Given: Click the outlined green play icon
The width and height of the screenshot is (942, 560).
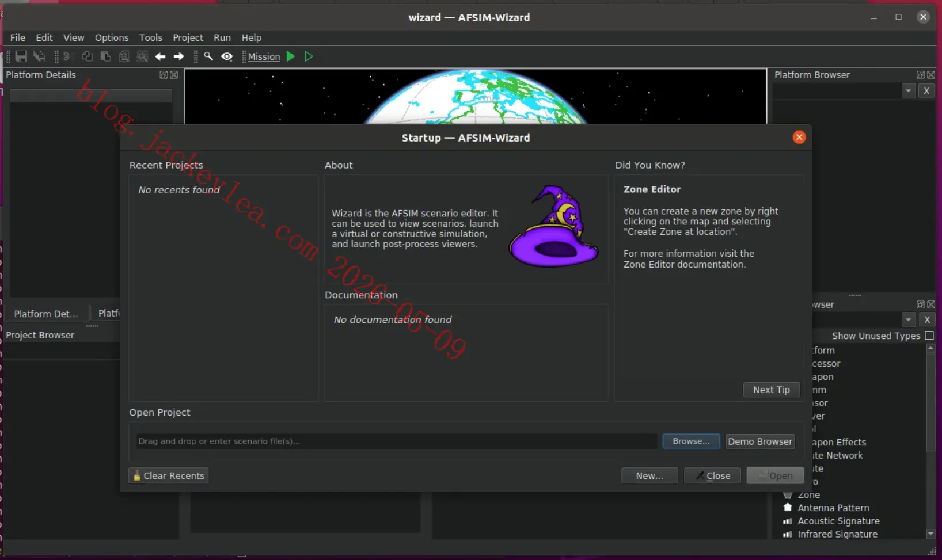Looking at the screenshot, I should tap(309, 56).
